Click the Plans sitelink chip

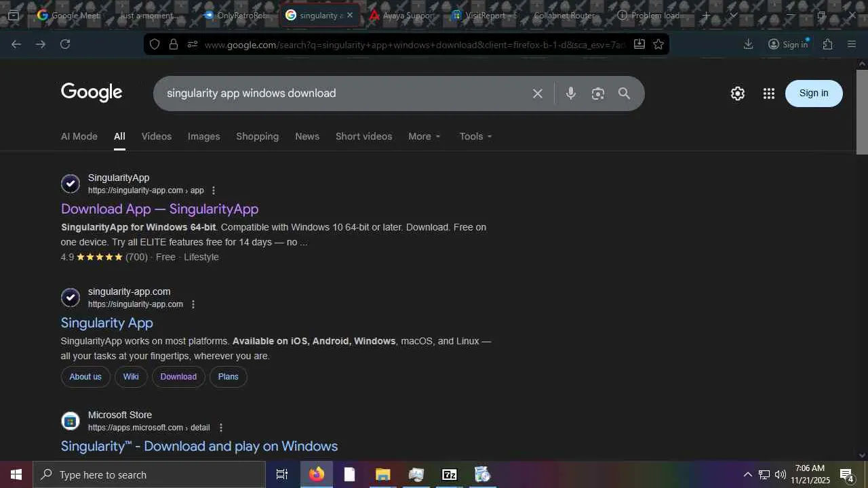229,377
